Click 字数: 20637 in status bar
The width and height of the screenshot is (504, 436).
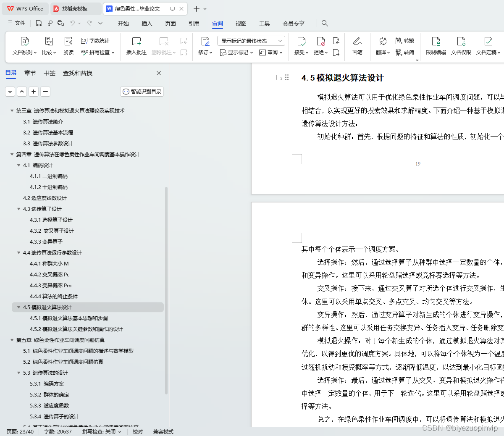(58, 432)
